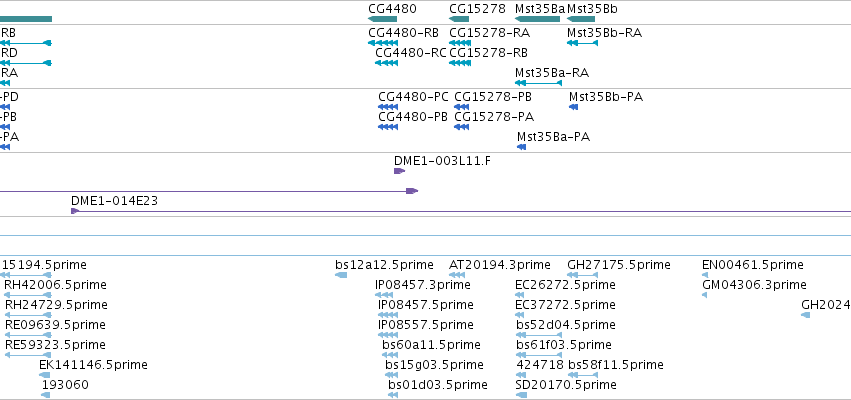Click EST bs58f11.5prime
The image size is (851, 400).
pos(616,365)
